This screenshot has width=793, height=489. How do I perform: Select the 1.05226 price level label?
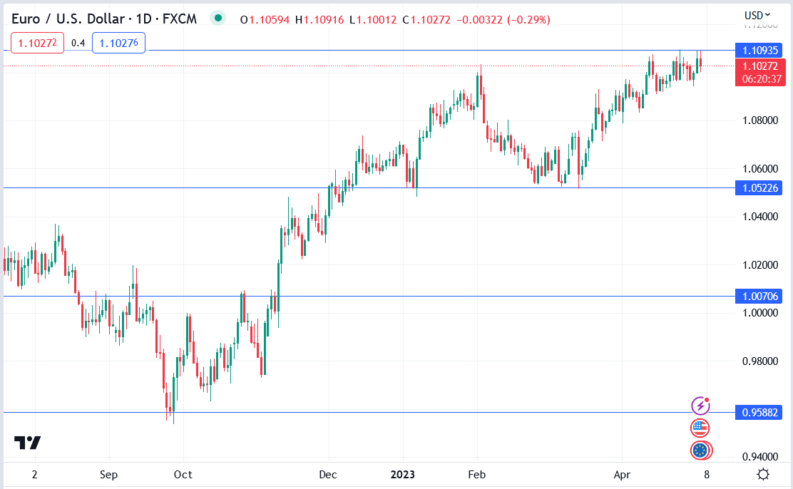tap(757, 188)
